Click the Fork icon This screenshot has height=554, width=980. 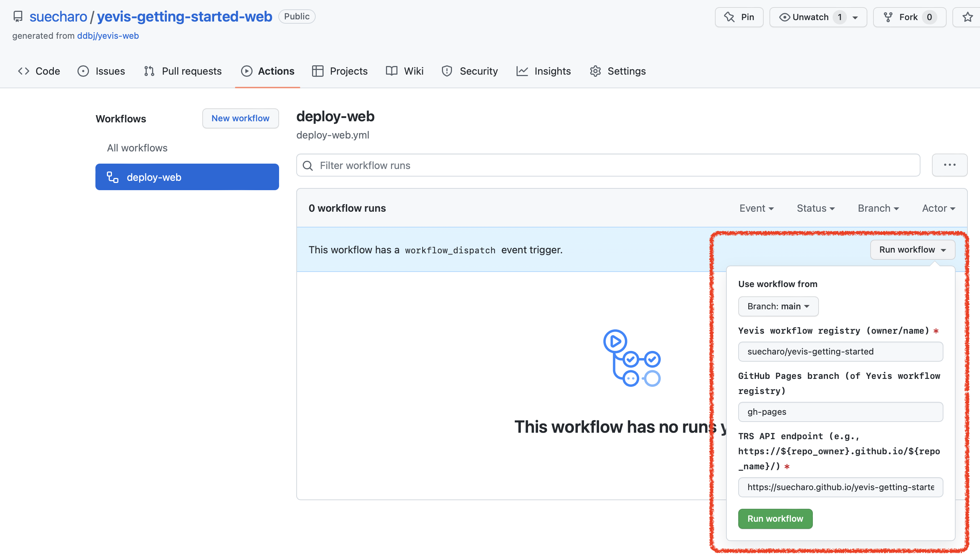888,17
